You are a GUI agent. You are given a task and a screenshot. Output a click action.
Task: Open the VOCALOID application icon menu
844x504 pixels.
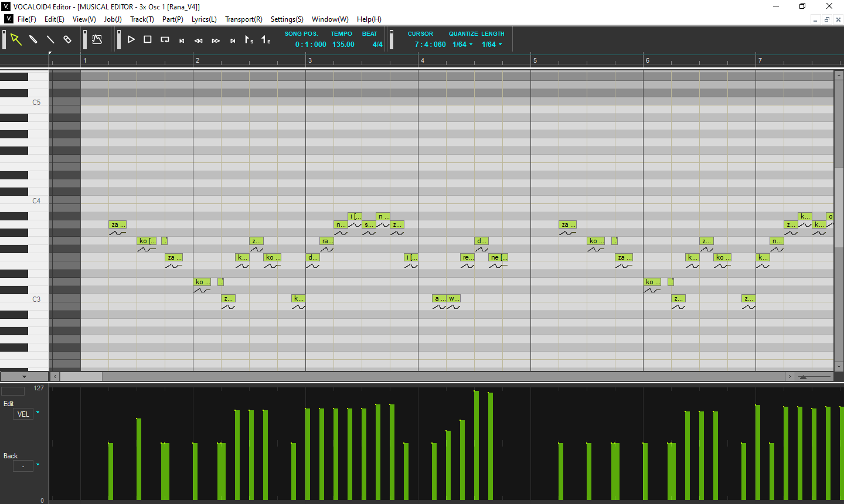[x=8, y=19]
